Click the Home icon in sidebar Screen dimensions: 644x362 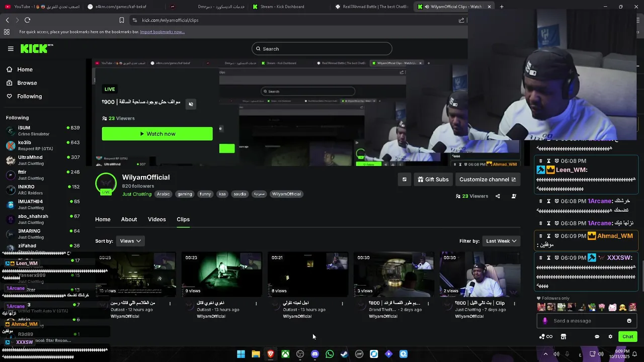click(10, 69)
